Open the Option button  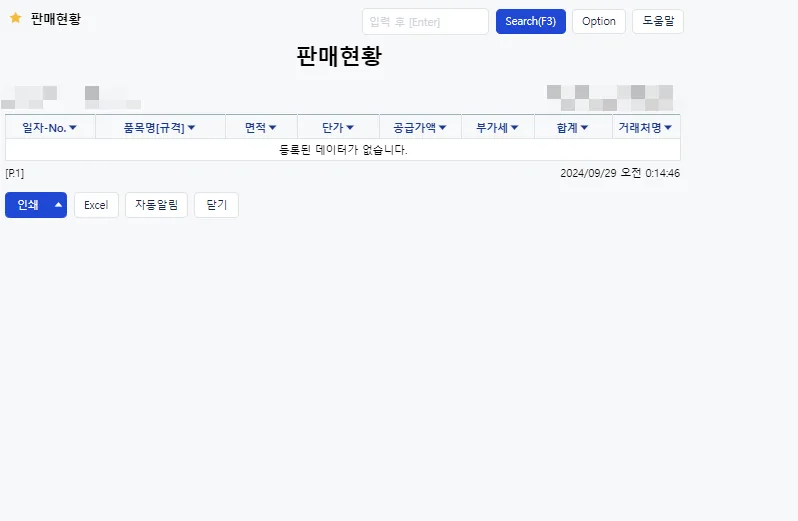(x=598, y=21)
